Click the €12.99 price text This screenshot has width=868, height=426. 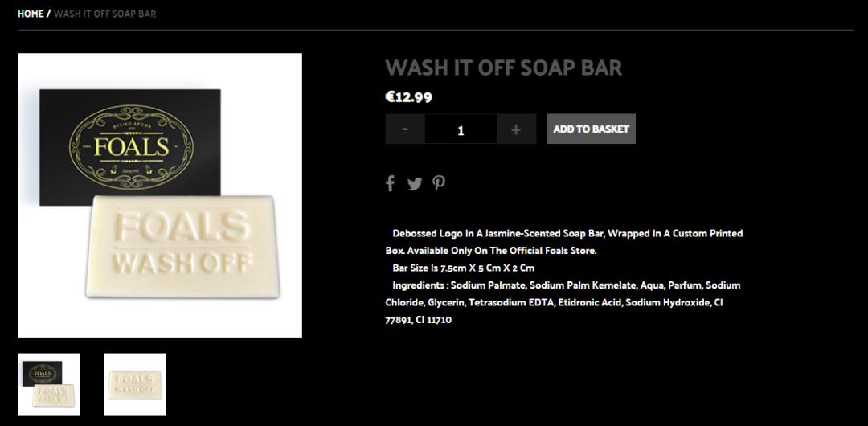408,97
